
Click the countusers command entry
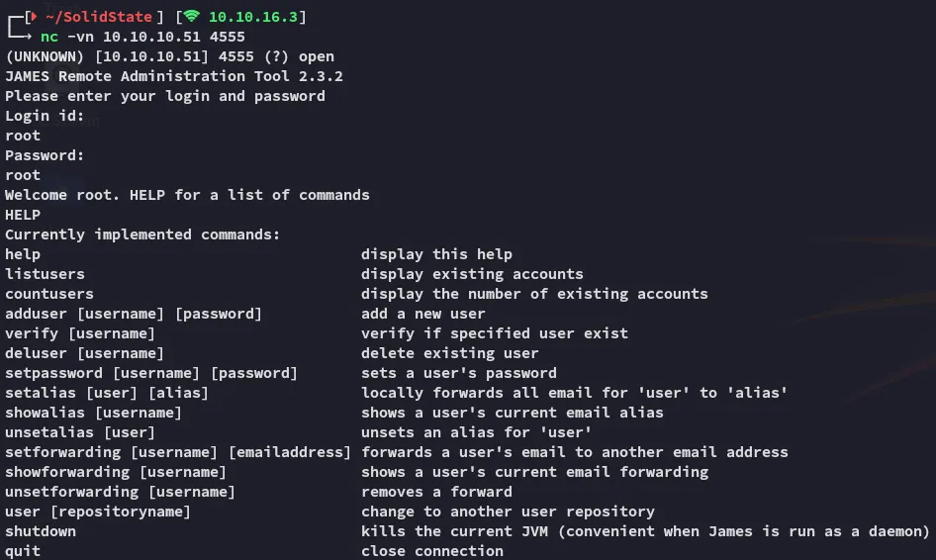tap(49, 294)
